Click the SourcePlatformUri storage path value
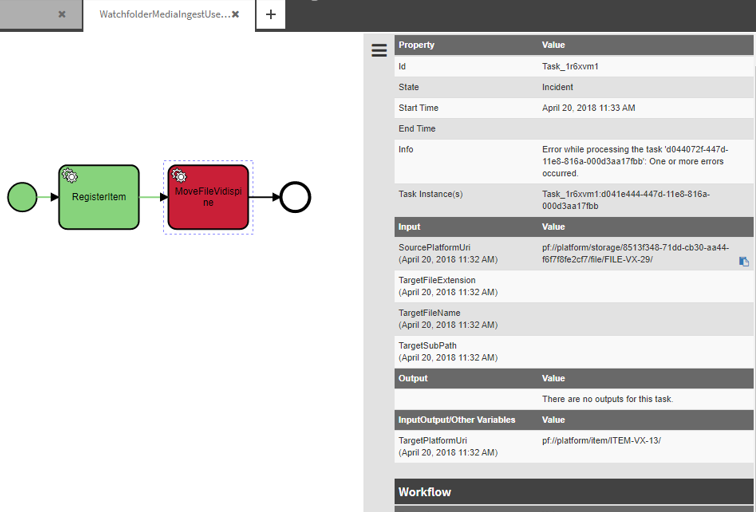The height and width of the screenshot is (512, 756). click(x=635, y=253)
